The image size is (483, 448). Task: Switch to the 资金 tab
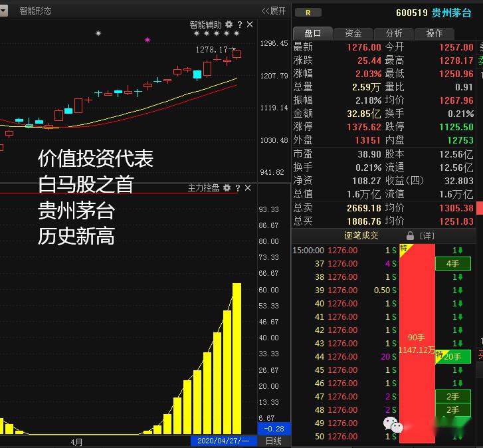353,33
